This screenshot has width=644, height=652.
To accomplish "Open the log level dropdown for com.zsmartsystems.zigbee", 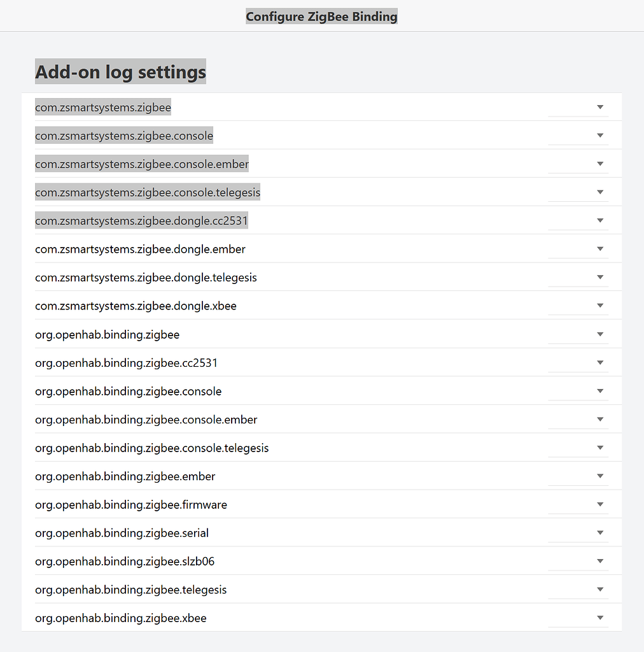I will pyautogui.click(x=599, y=107).
